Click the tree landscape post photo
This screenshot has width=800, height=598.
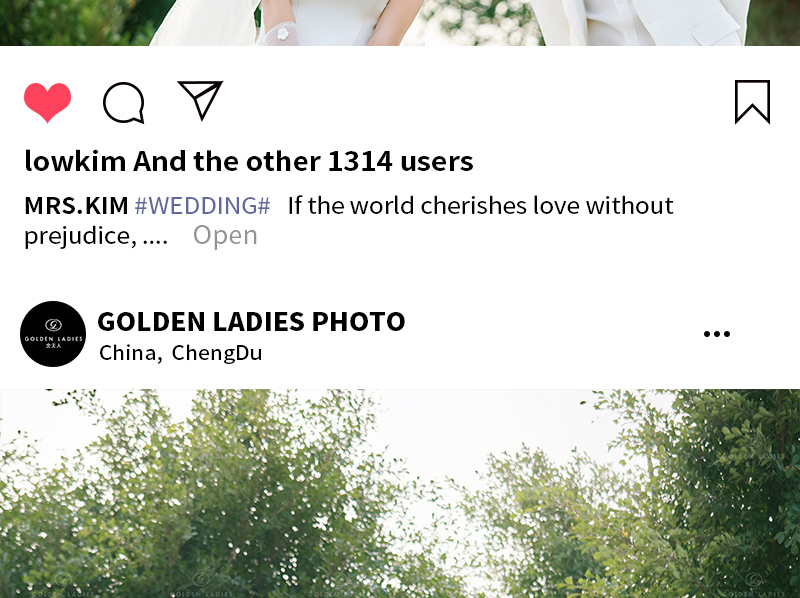click(400, 493)
